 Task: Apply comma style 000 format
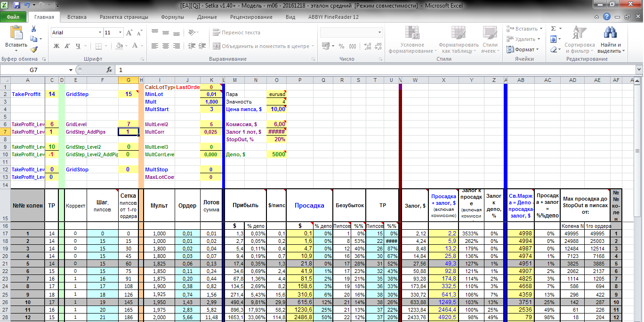pos(352,46)
